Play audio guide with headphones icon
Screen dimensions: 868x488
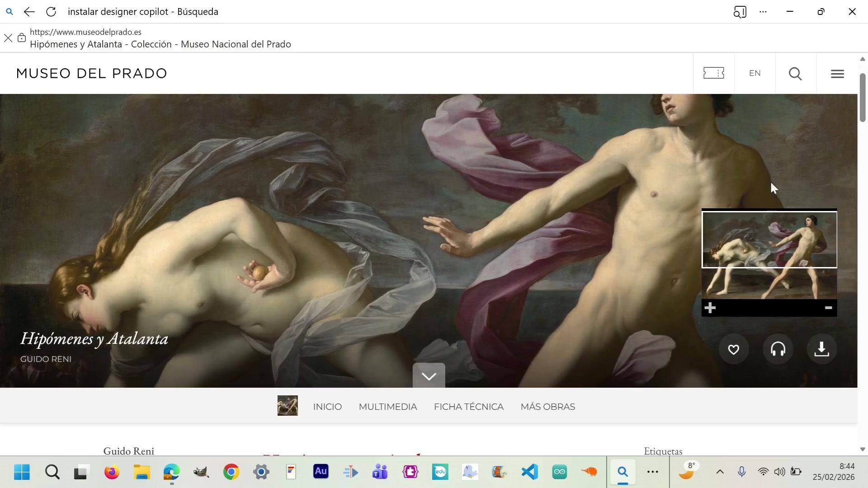pos(778,349)
